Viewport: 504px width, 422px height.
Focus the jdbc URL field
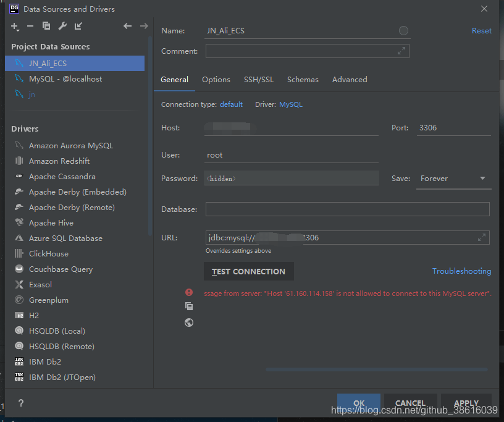click(x=348, y=238)
